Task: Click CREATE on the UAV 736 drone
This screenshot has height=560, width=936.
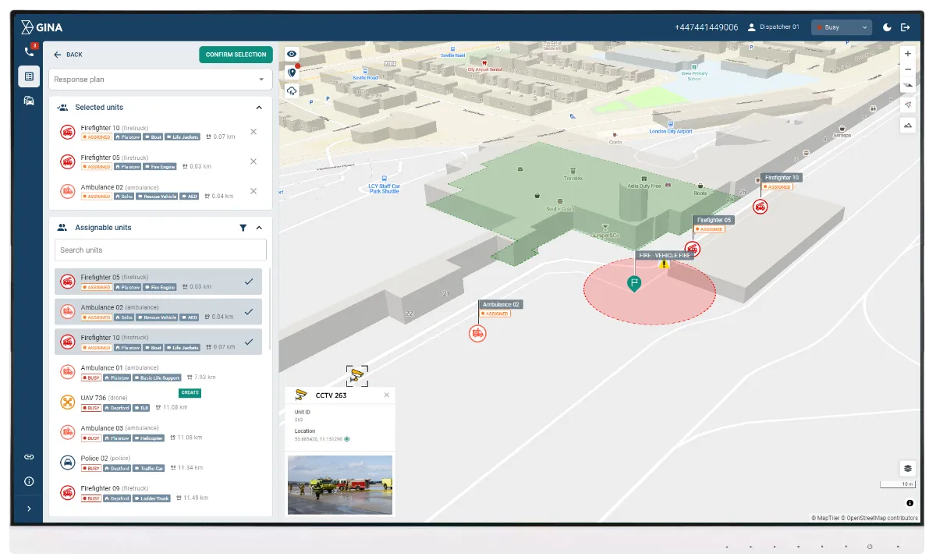Action: tap(190, 392)
